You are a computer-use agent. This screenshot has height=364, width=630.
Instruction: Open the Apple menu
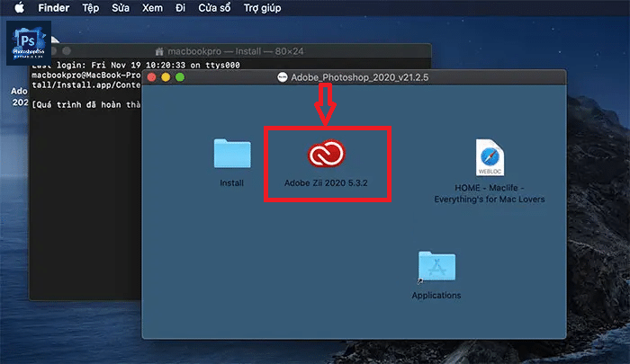pos(17,8)
